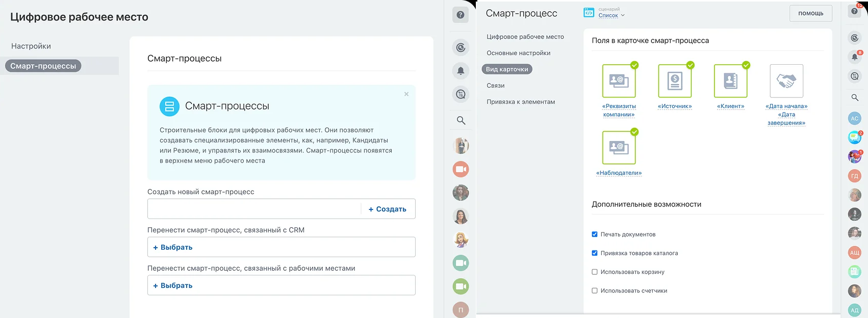Screen dimensions: 868x318
Task: Enable «Использовать корзину» checkbox
Action: [595, 272]
